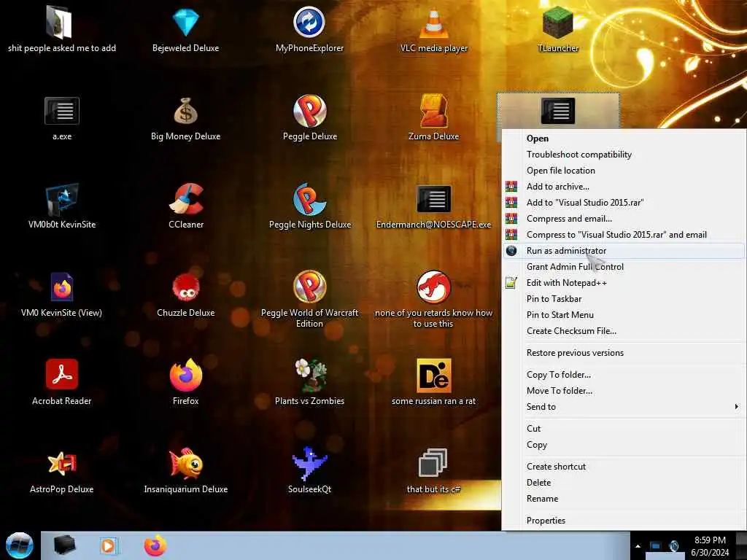747x560 pixels.
Task: Choose Copy in the context menu
Action: click(624, 445)
